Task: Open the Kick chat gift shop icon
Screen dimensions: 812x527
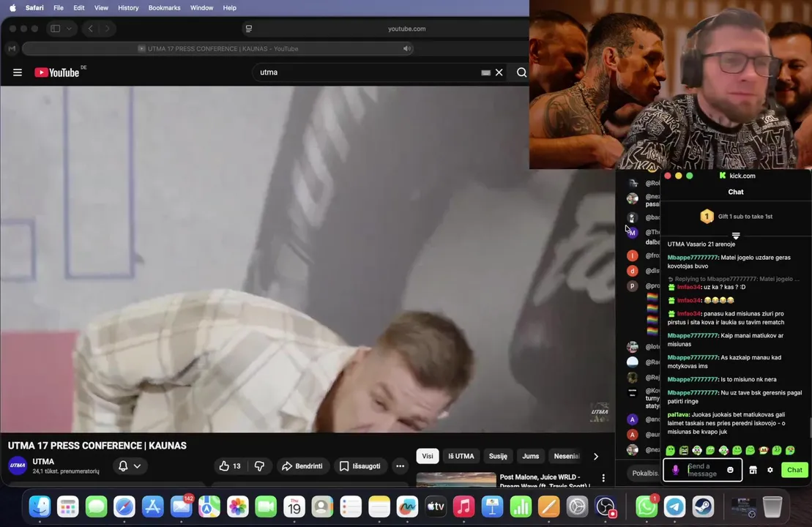Action: tap(753, 470)
